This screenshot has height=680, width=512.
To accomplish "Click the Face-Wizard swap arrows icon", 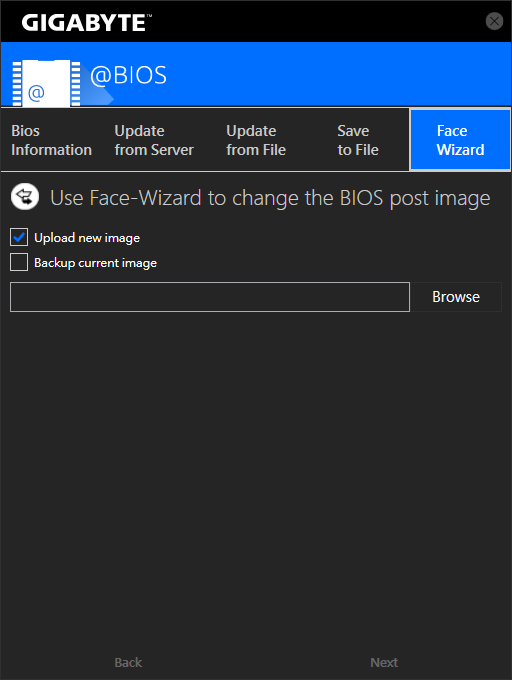I will 25,197.
